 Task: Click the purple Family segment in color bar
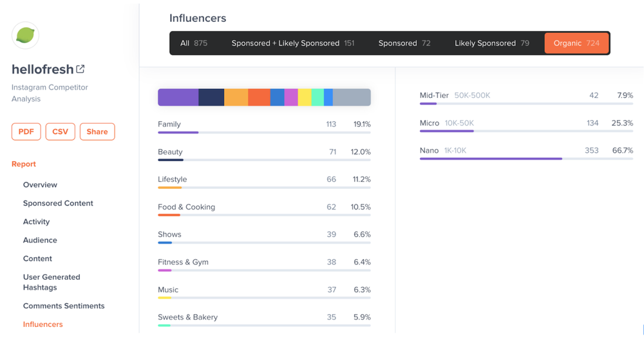[178, 97]
